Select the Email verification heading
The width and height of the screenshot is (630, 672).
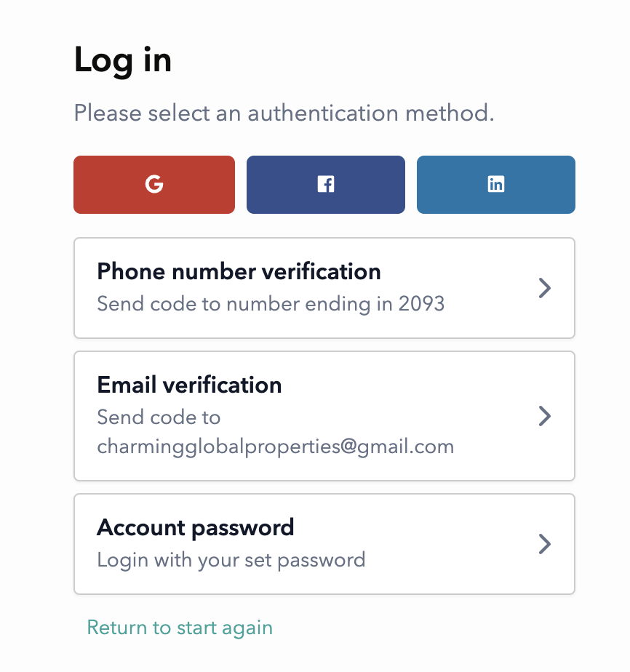tap(189, 385)
